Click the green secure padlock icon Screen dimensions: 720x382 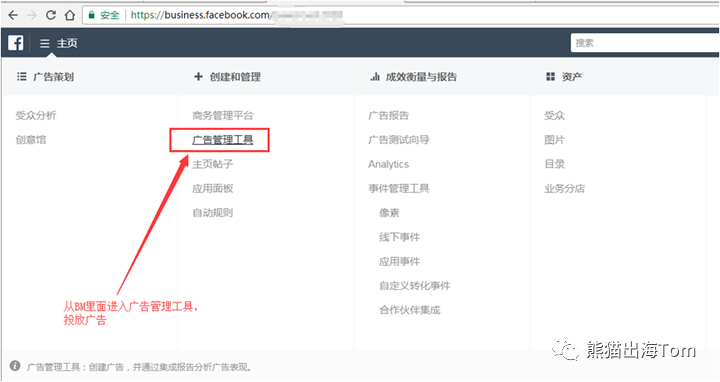point(91,15)
